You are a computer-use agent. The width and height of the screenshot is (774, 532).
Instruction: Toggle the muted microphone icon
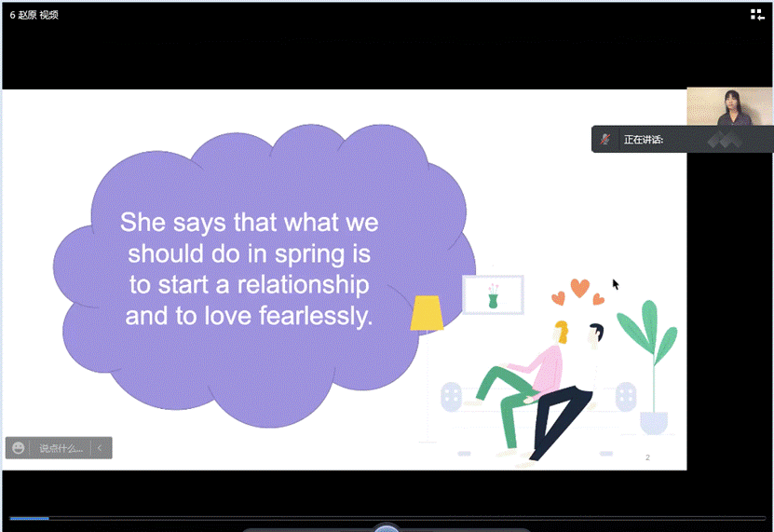[605, 140]
